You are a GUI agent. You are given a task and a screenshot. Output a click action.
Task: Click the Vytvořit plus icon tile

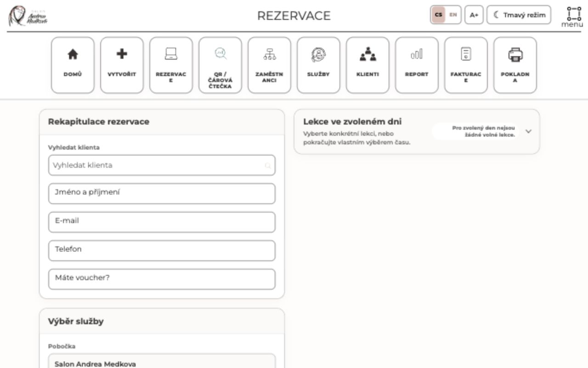122,65
